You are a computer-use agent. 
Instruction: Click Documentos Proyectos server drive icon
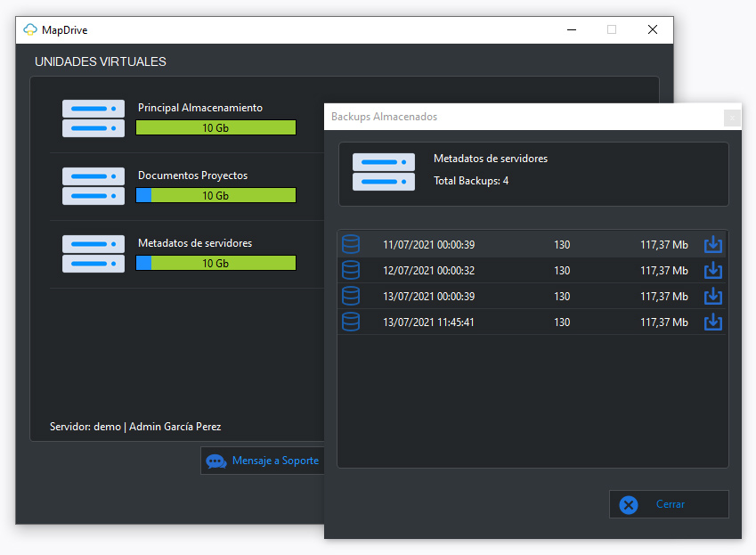93,186
